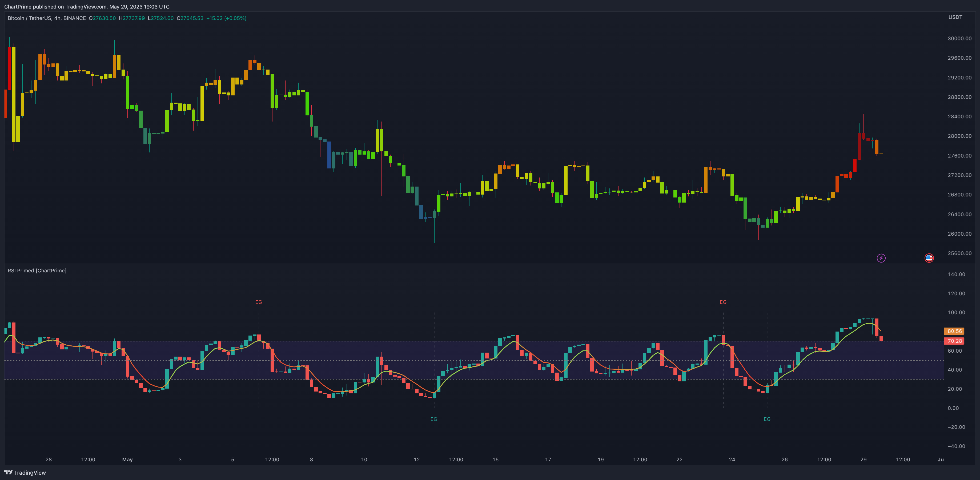Click the 22 date label on time axis
980x480 pixels.
click(x=679, y=459)
